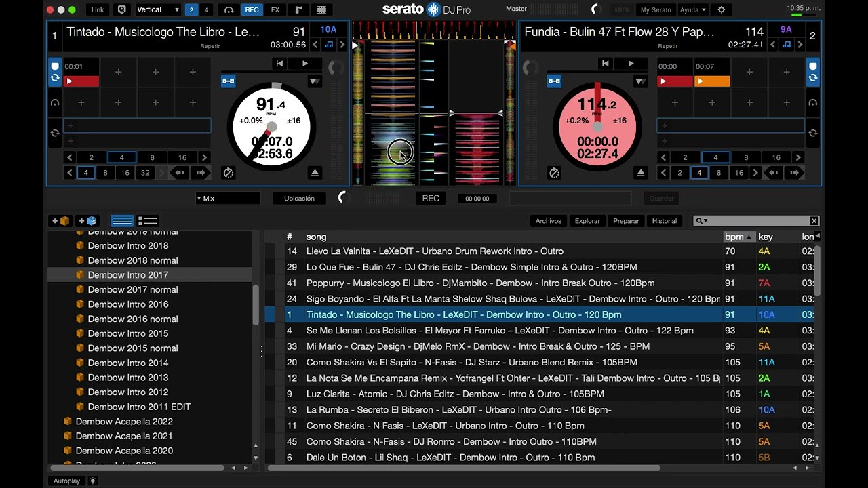Click the song track overview strip at top
This screenshot has width=868, height=488.
tap(434, 30)
